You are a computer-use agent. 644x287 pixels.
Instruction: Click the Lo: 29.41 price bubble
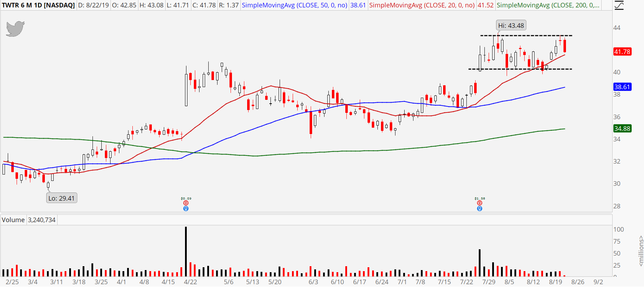point(61,198)
